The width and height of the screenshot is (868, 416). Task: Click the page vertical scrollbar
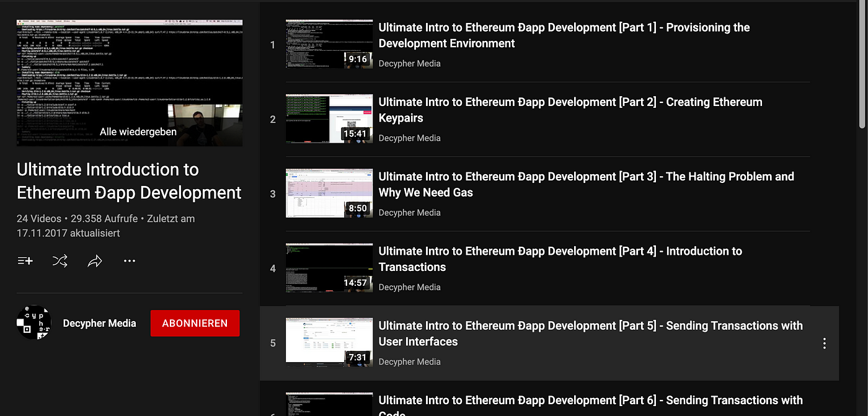pyautogui.click(x=862, y=65)
